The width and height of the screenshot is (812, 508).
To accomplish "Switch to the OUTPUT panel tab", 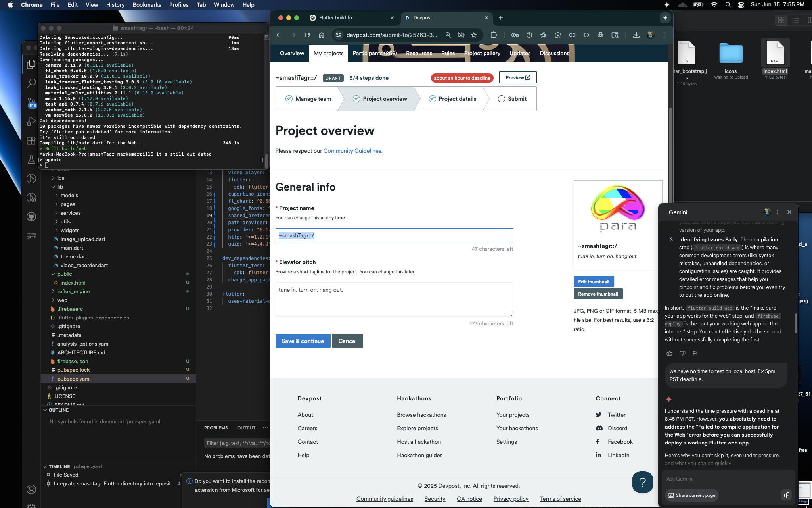I will [x=246, y=428].
